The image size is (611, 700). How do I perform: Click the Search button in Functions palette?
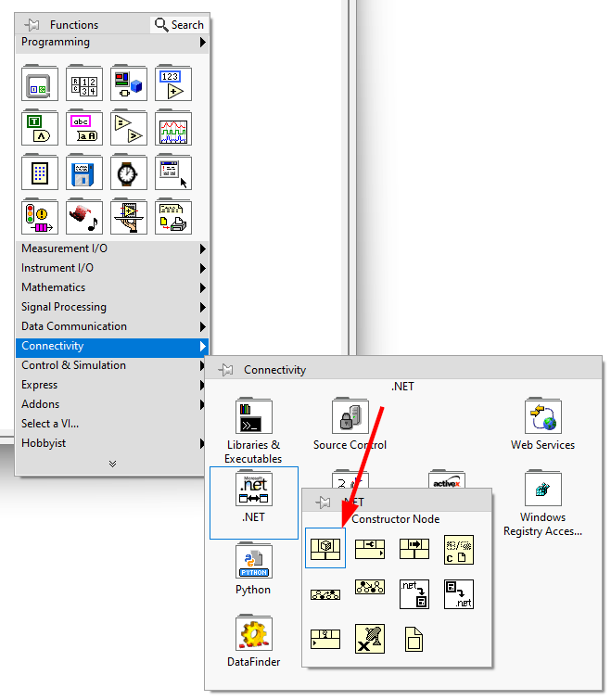coord(179,25)
